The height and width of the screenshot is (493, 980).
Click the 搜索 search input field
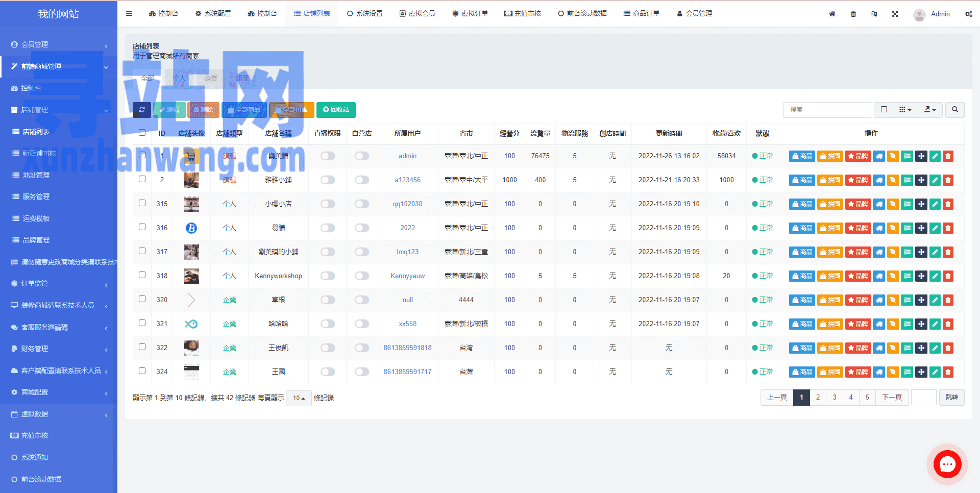coord(827,110)
